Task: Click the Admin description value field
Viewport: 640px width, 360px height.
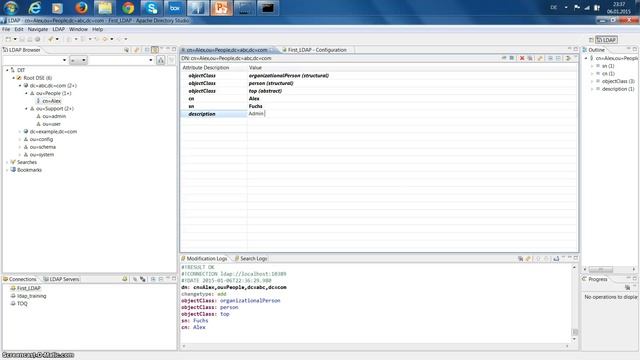Action: coord(412,114)
